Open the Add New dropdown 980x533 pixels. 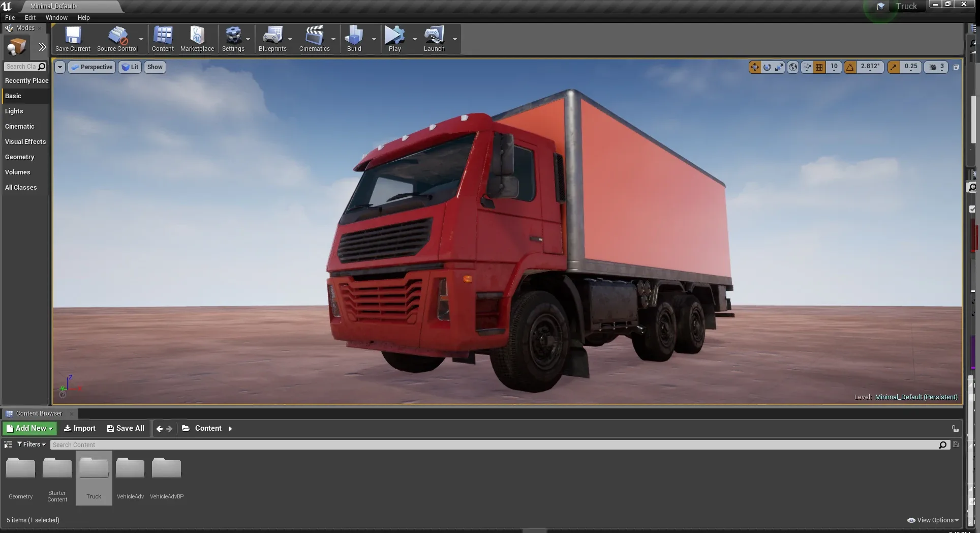[x=29, y=428]
